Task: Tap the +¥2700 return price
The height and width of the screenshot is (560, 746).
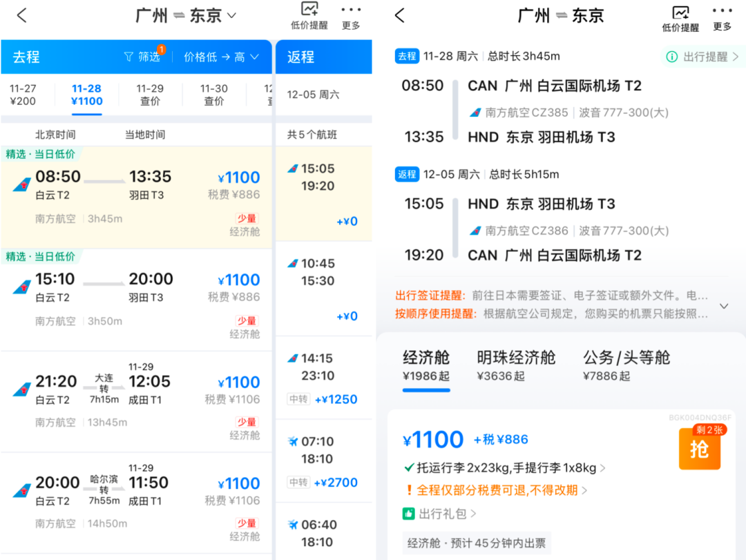Action: click(336, 483)
